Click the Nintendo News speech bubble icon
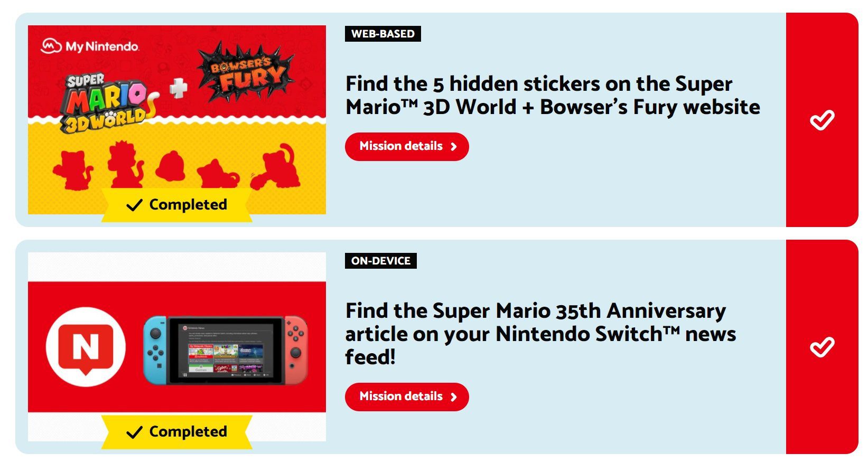The image size is (868, 463). (86, 347)
